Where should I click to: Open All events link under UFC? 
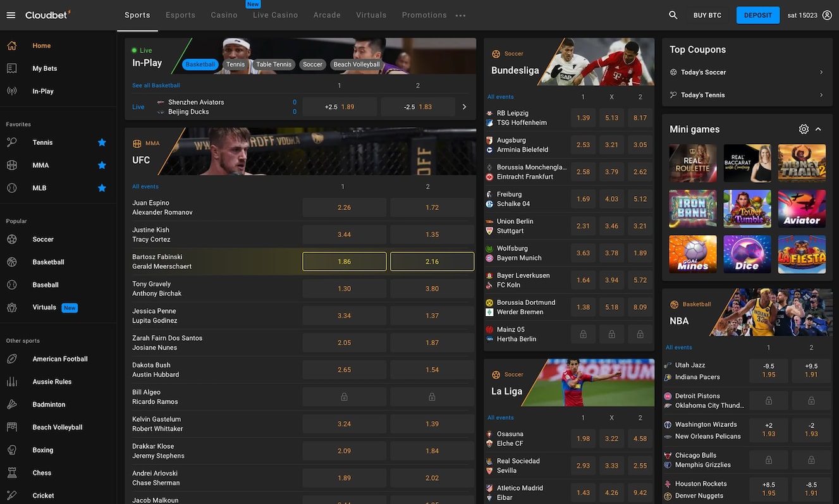click(145, 187)
